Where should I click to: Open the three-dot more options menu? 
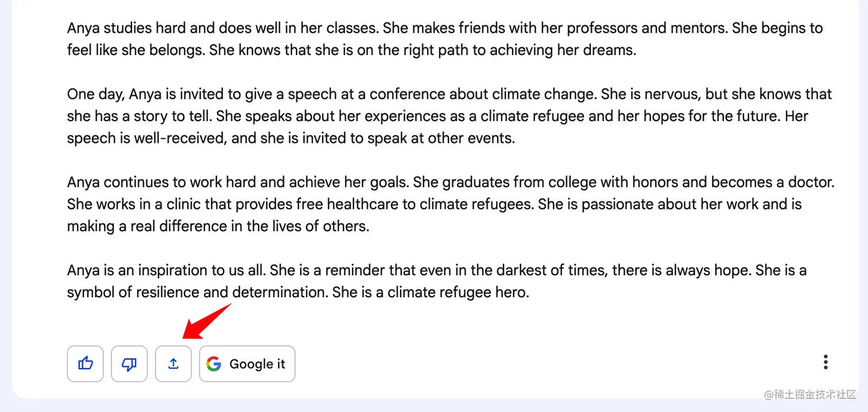pyautogui.click(x=826, y=362)
